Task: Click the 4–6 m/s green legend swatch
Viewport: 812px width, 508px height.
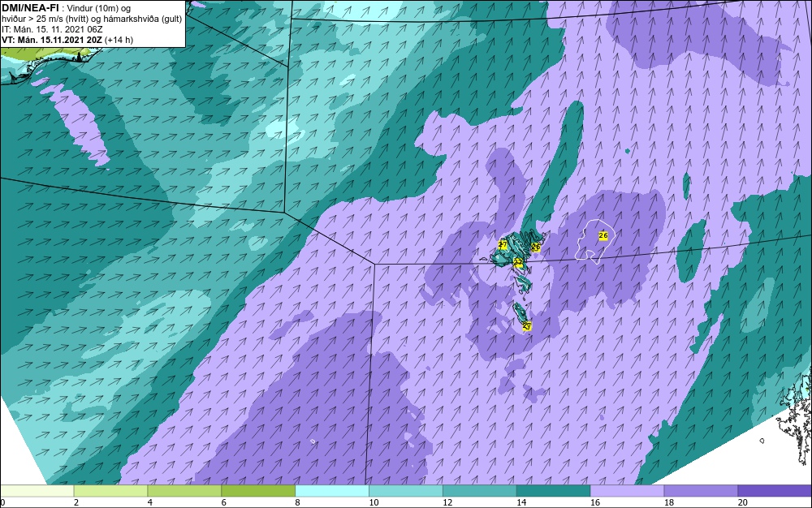Action: [184, 491]
